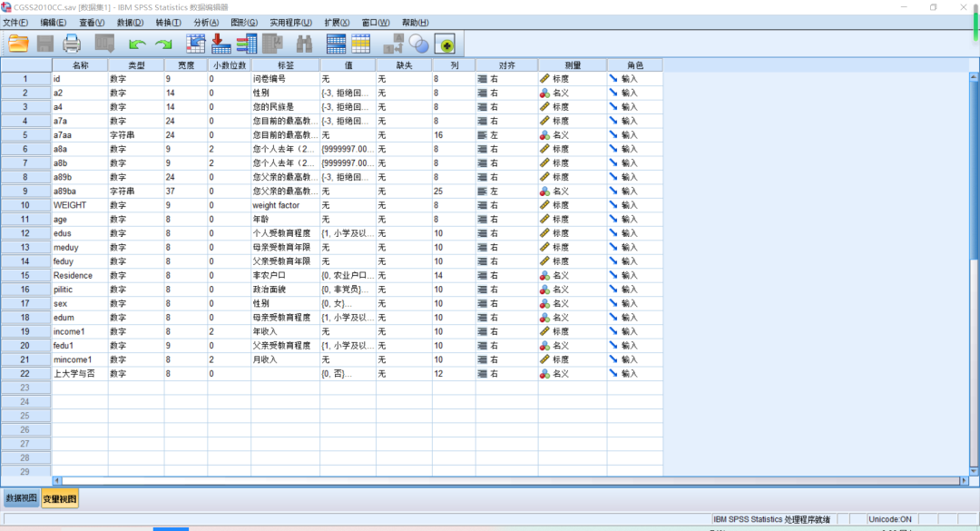The height and width of the screenshot is (531, 980).
Task: Click the 角色 column header
Action: [635, 65]
